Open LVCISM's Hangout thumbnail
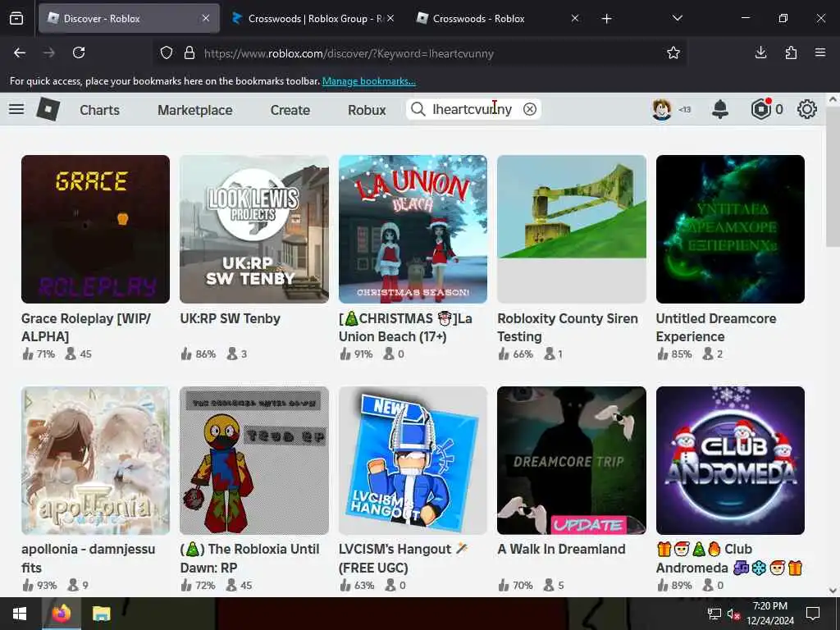 413,461
